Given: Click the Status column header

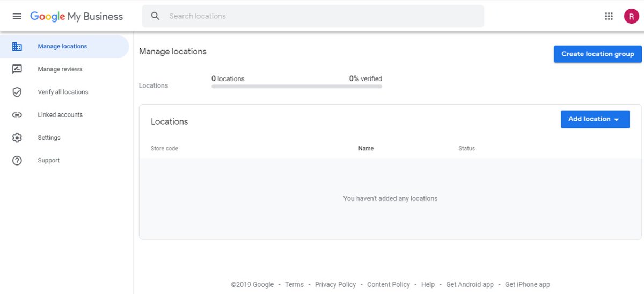Looking at the screenshot, I should coord(466,149).
